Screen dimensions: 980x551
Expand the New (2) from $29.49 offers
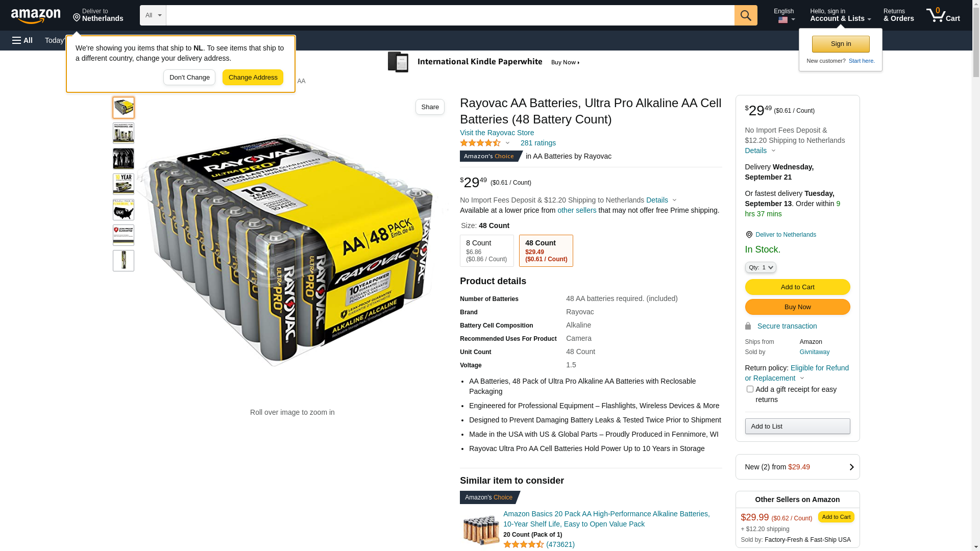[797, 467]
